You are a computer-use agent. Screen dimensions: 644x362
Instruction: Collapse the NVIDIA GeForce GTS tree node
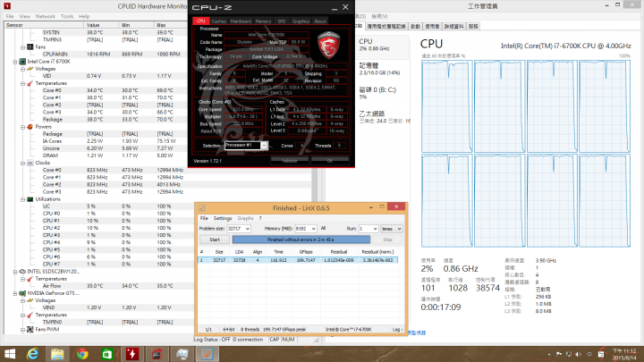(x=15, y=293)
